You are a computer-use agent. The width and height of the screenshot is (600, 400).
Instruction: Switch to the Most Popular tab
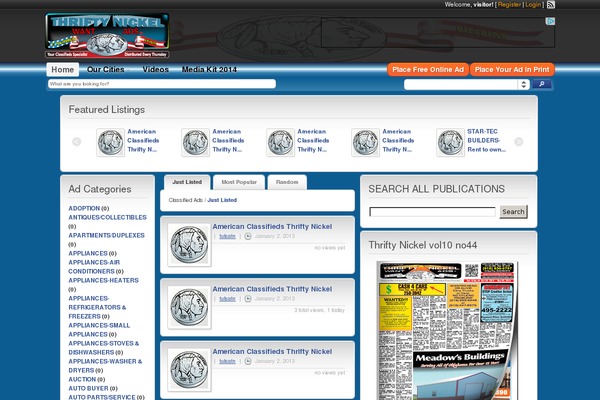tap(239, 182)
